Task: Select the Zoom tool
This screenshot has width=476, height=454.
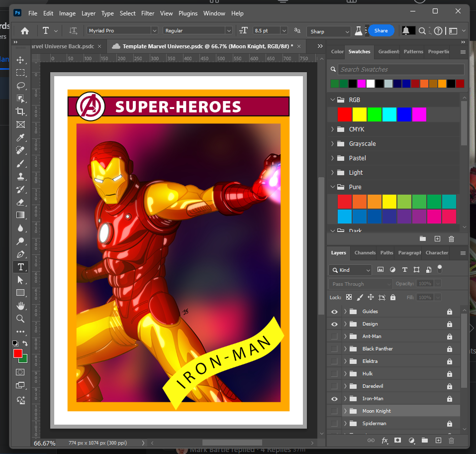Action: click(20, 319)
